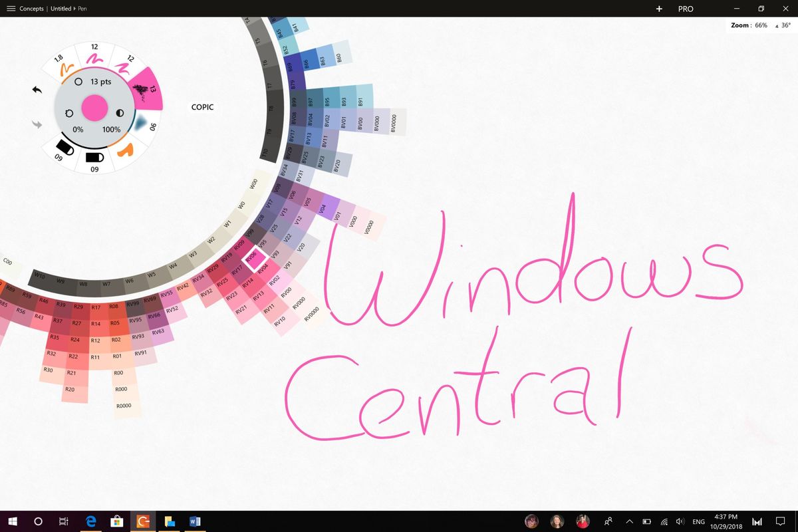Viewport: 798px width, 532px height.
Task: Click the smoothing loop icon on the wheel
Action: click(70, 113)
